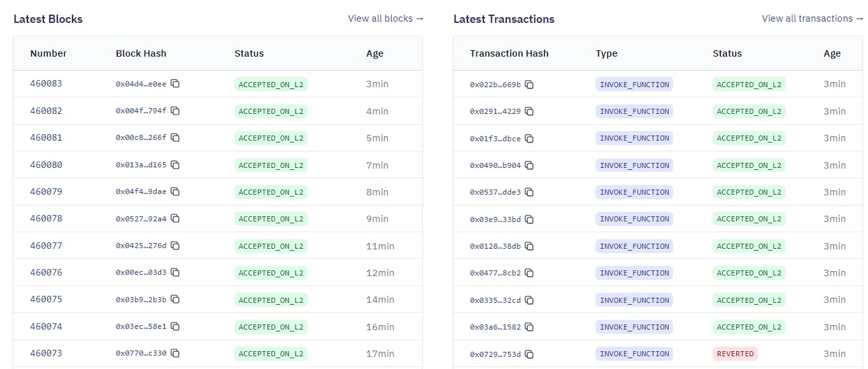Screen dimensions: 868x369
Task: Copy transaction hash 0x01f3…dbce
Action: click(529, 139)
